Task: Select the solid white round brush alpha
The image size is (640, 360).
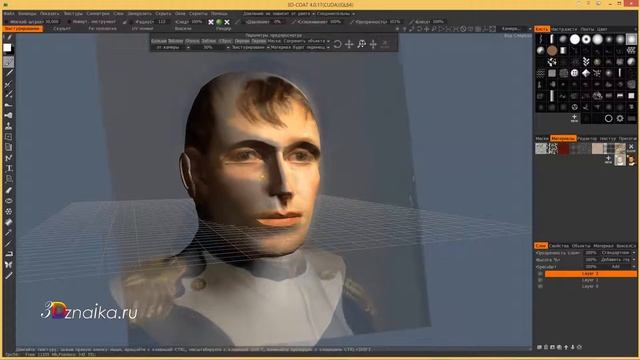Action: (x=575, y=39)
